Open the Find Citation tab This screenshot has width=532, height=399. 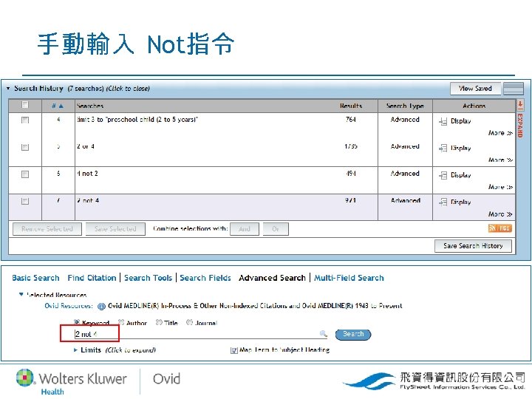[92, 278]
